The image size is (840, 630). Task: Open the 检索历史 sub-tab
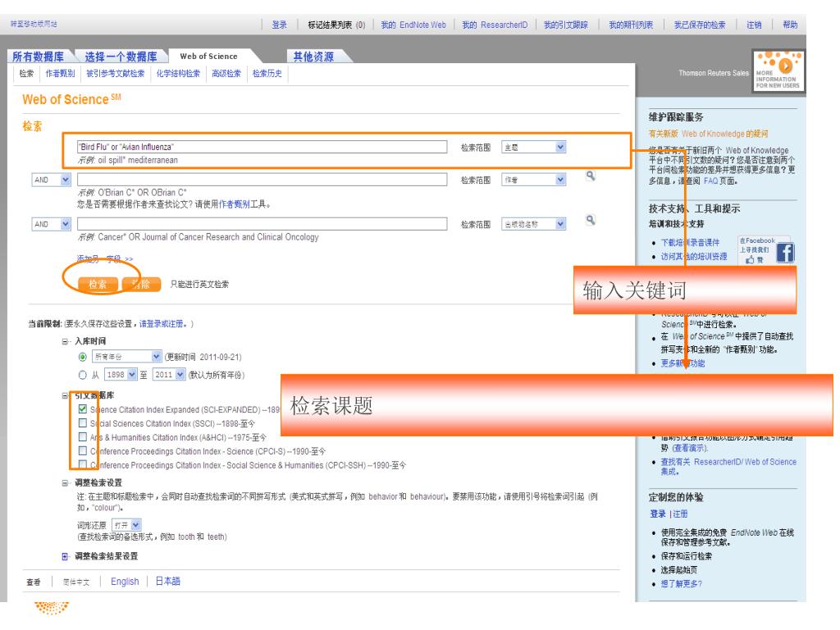point(267,73)
